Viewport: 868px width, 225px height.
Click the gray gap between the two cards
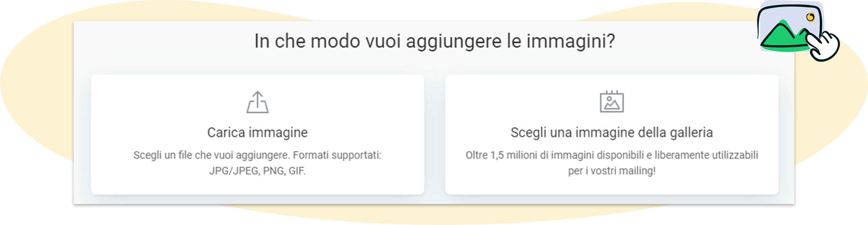(435, 134)
